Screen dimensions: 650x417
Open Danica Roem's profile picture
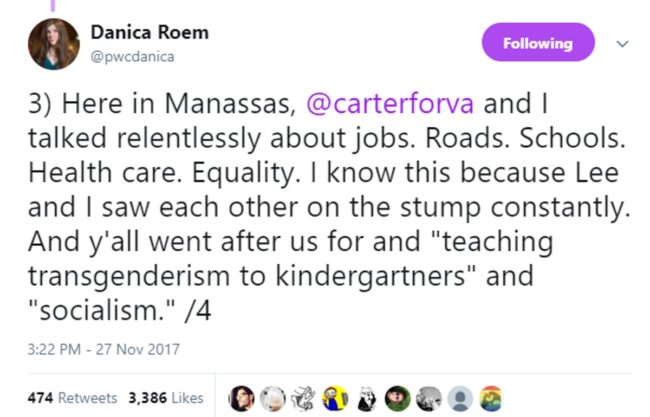point(54,44)
